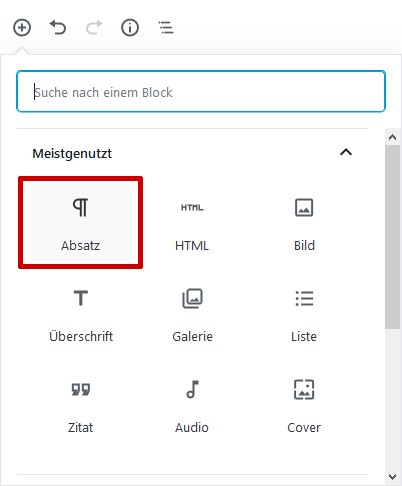Open the content structure info icon
402x486 pixels.
[130, 27]
